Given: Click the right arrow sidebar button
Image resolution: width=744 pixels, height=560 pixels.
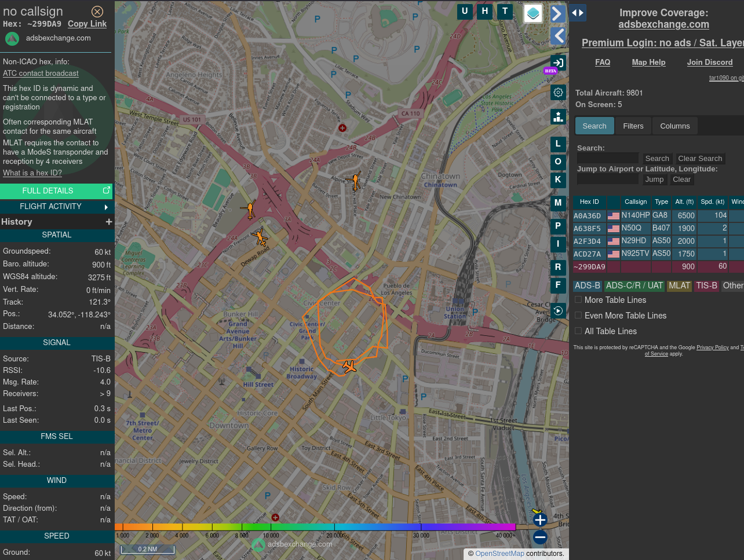Looking at the screenshot, I should tap(557, 13).
